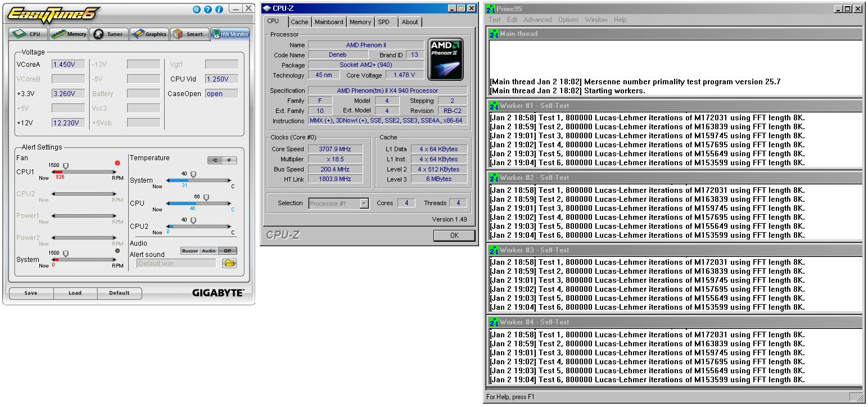Switch to EasyTune6 Memory tab

click(69, 34)
